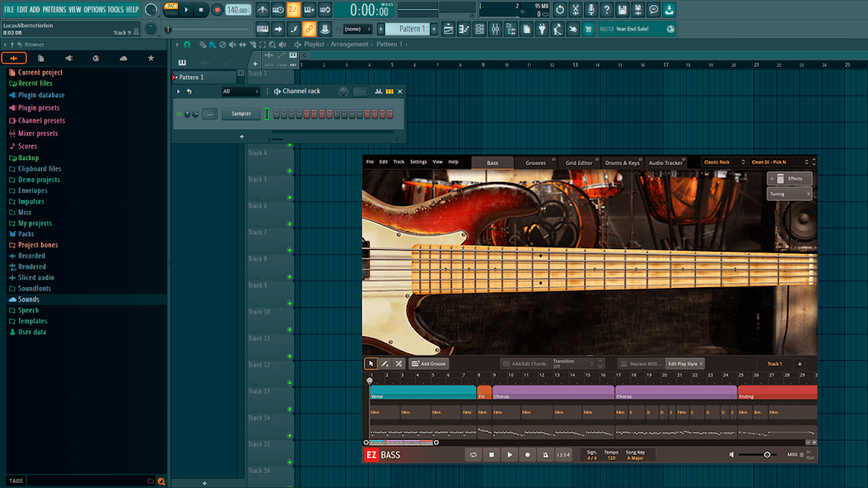
Task: Open plugin picker plug icon
Action: 542,29
